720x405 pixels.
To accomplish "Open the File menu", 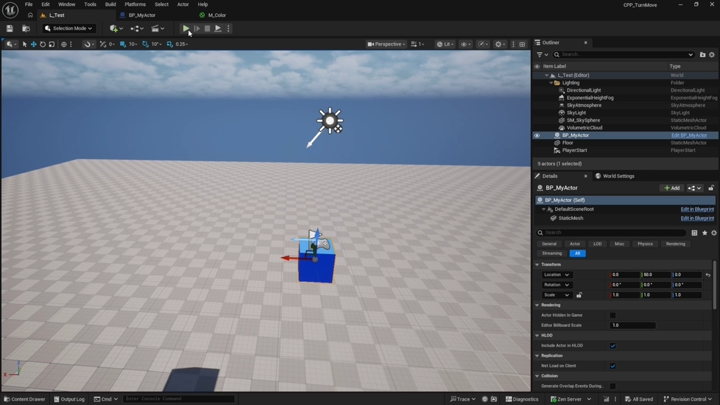I will click(28, 4).
